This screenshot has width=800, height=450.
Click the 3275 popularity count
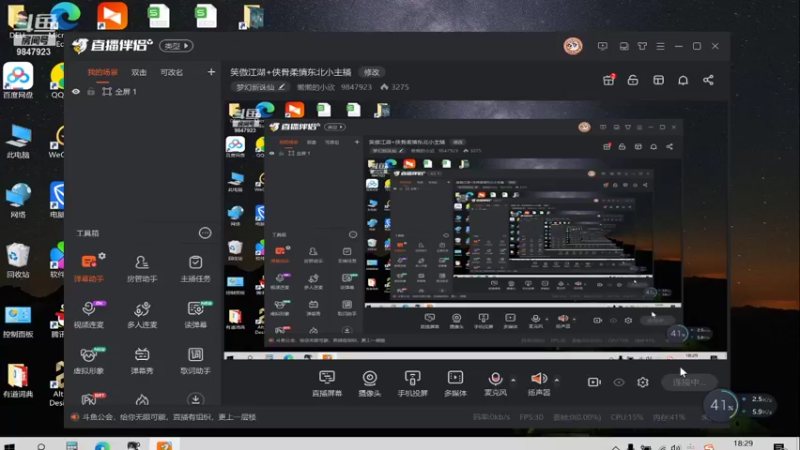coord(395,87)
